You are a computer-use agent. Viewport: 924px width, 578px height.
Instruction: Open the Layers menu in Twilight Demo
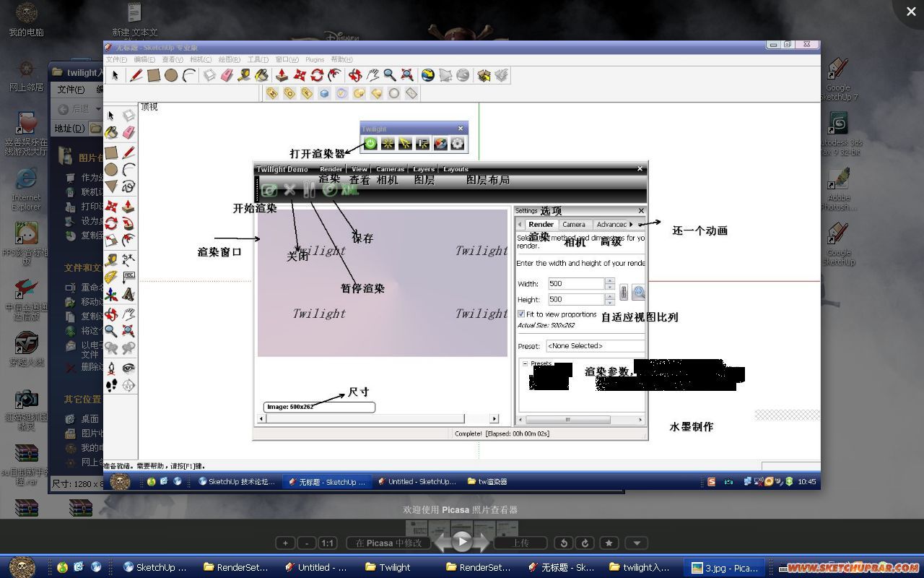[x=424, y=169]
